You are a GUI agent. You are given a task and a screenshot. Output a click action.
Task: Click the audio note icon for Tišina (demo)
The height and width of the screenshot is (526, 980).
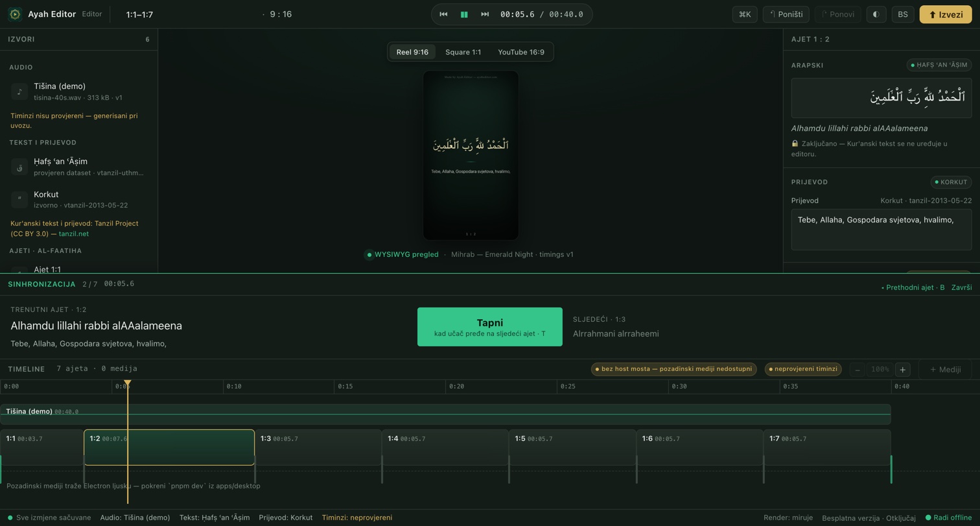click(19, 91)
